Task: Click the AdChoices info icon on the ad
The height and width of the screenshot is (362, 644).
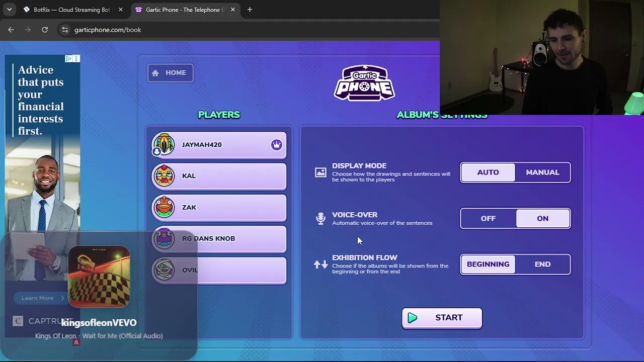Action: [x=68, y=59]
